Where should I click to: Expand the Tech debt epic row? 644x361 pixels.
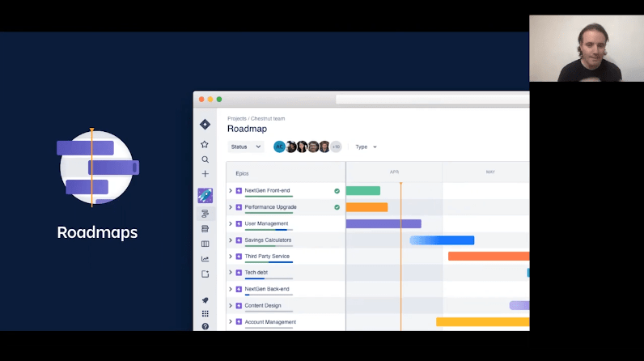[x=231, y=273]
